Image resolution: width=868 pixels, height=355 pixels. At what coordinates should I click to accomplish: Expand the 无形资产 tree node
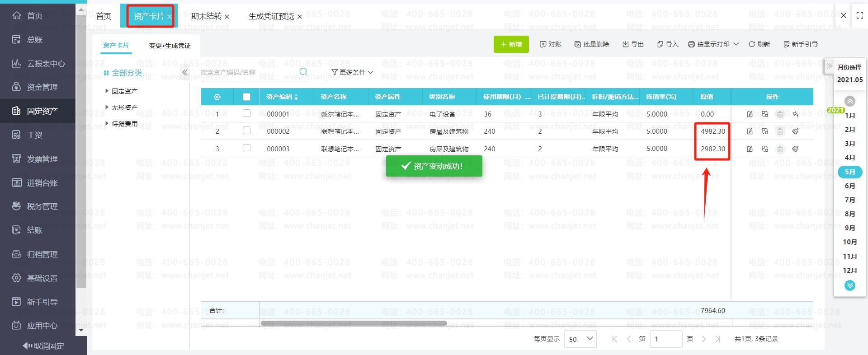[107, 107]
